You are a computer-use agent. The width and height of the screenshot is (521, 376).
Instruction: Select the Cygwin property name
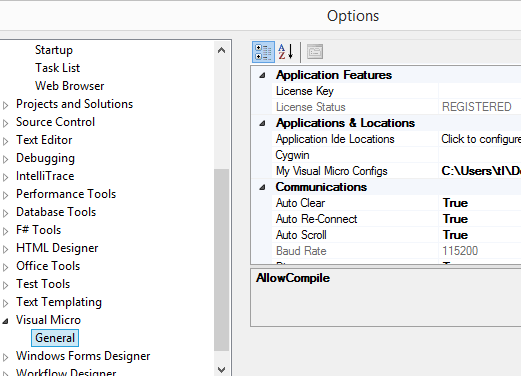292,155
